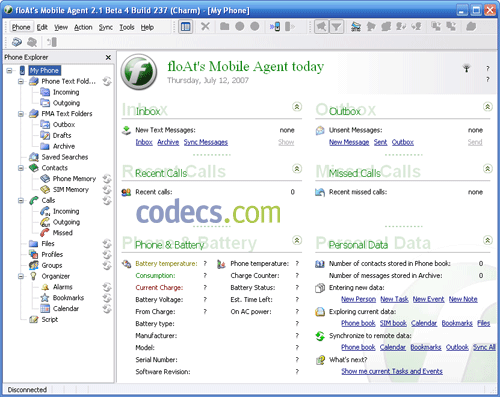Select Phone Memory under Contacts

tap(74, 179)
